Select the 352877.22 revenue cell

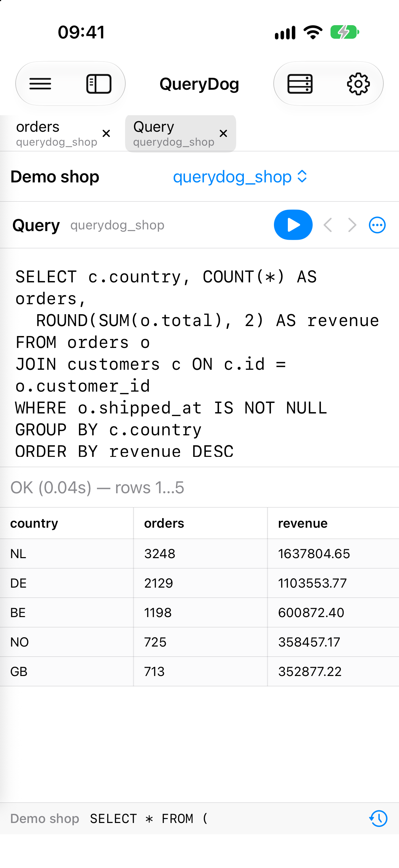coord(333,671)
